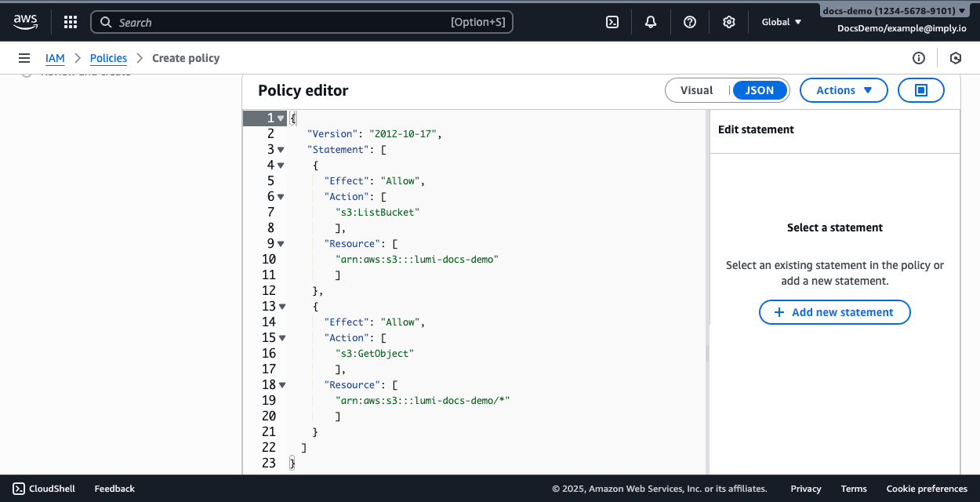The width and height of the screenshot is (980, 502).
Task: Click "Allow" on line 14
Action: coord(400,322)
